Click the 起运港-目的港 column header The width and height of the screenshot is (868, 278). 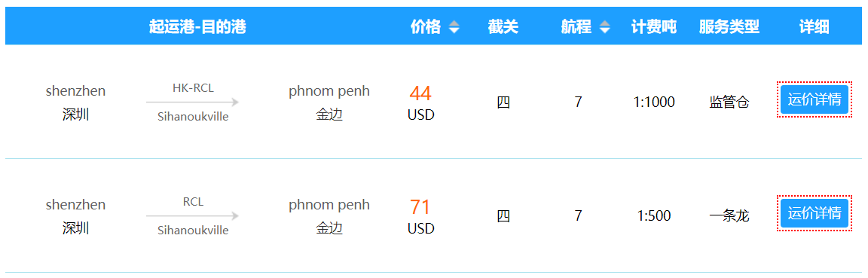coord(197,26)
